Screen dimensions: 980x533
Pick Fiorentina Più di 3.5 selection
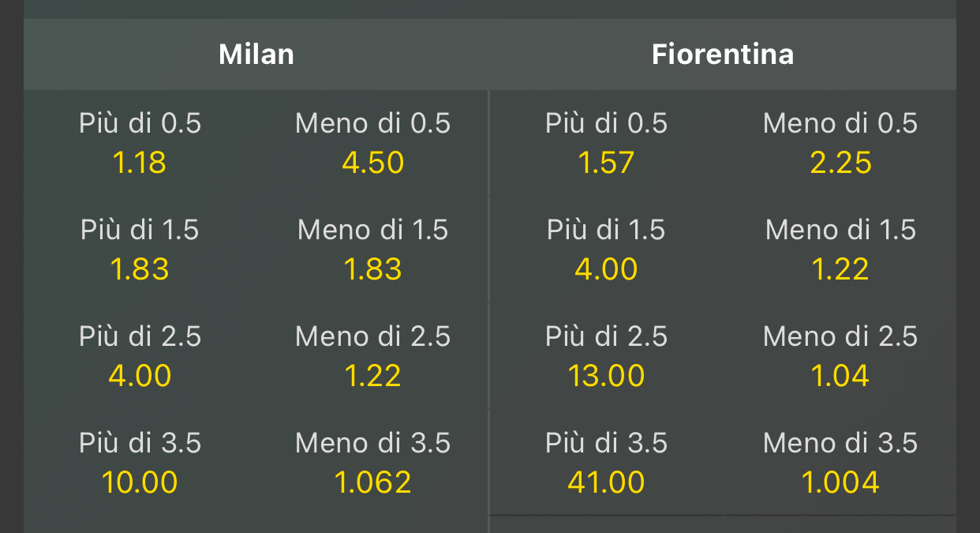pos(606,463)
